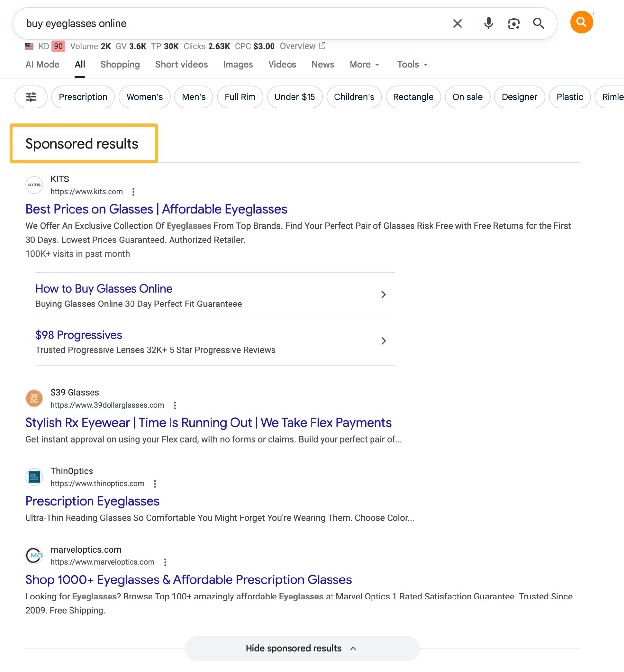Open the How to Buy Glasses Online sitelink
The image size is (624, 672).
tap(104, 288)
